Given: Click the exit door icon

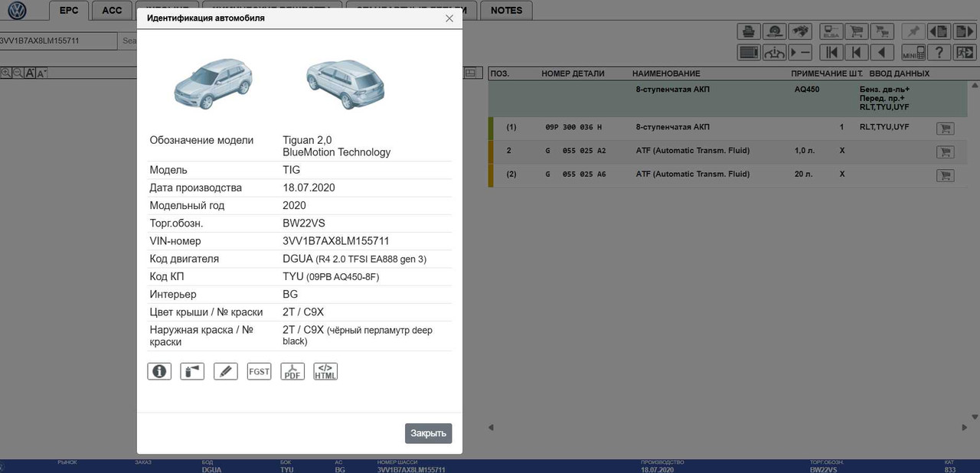Looking at the screenshot, I should coord(965,52).
